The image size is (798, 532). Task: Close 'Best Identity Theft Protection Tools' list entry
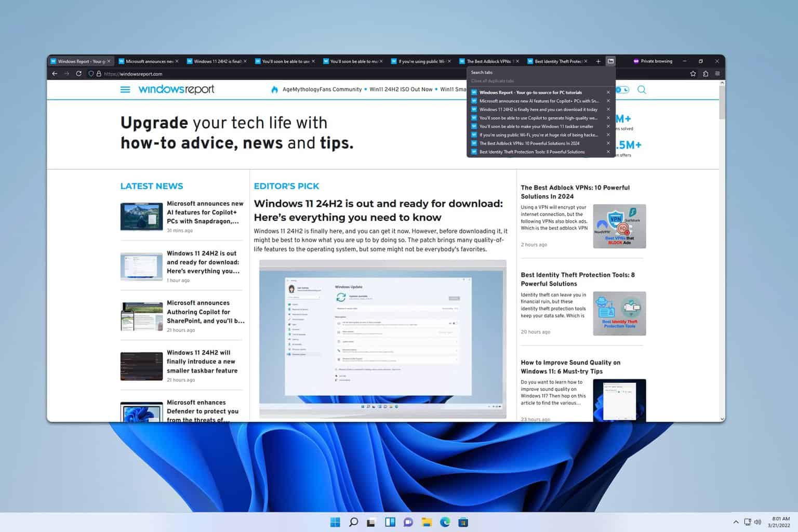[608, 152]
